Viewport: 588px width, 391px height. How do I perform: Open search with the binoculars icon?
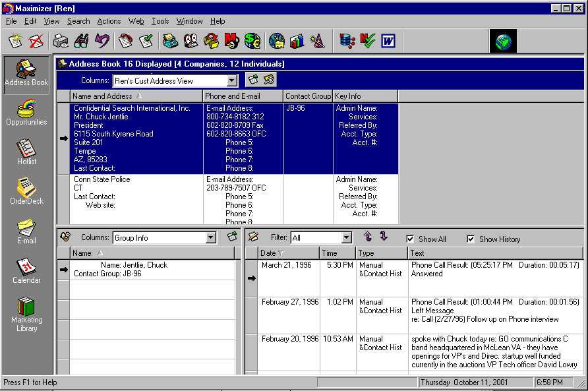click(81, 41)
